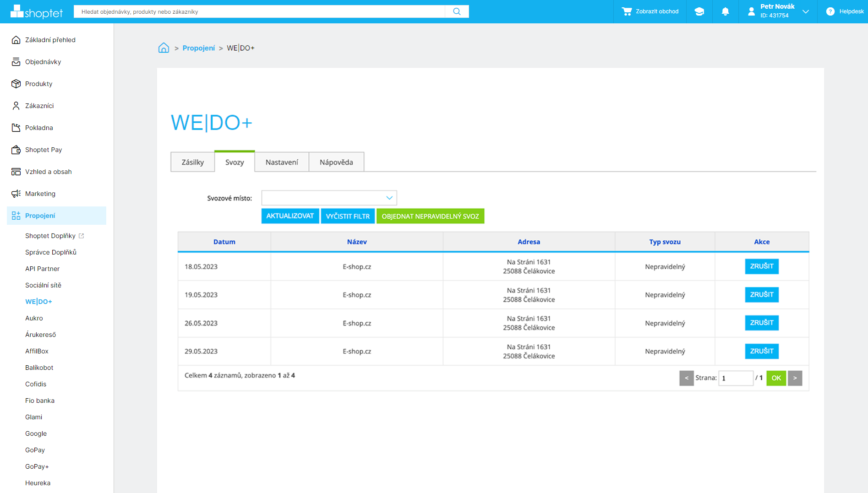Open Árukereső in the sidebar

coord(40,335)
